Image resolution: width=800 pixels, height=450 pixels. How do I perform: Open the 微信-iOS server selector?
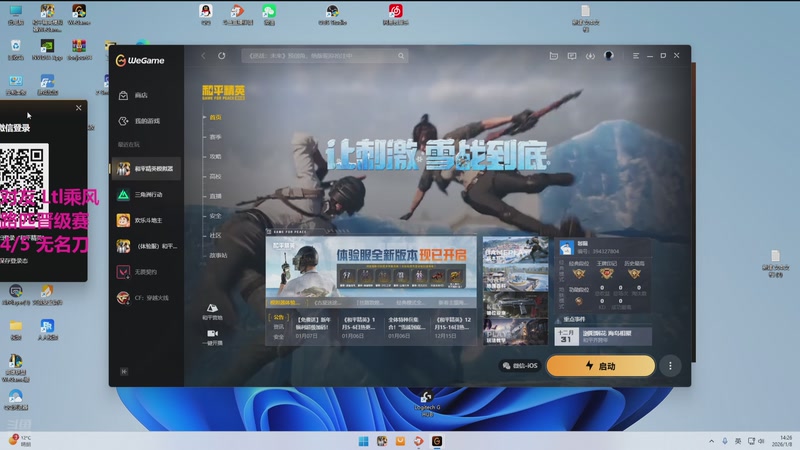point(520,366)
